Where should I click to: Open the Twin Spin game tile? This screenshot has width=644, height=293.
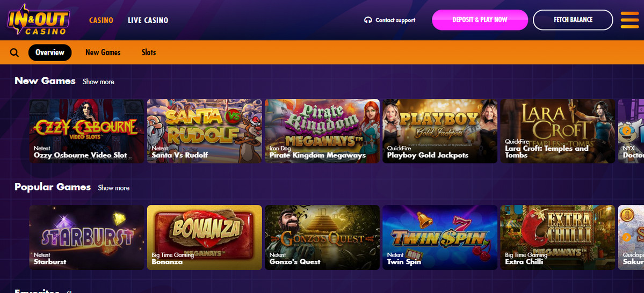(x=440, y=237)
